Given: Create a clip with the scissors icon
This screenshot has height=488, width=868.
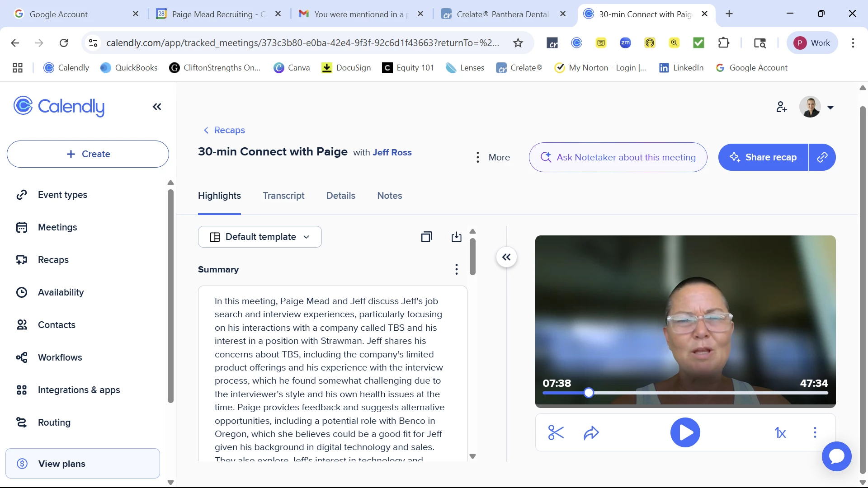Looking at the screenshot, I should (x=556, y=432).
